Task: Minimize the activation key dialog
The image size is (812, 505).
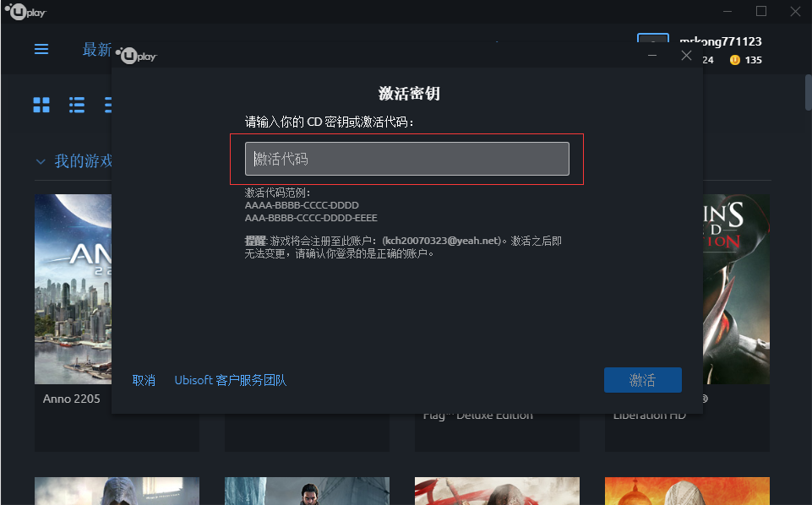Action: (652, 55)
